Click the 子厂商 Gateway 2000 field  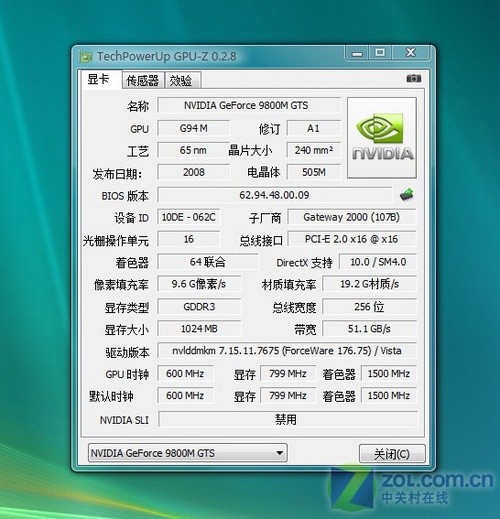(x=352, y=217)
